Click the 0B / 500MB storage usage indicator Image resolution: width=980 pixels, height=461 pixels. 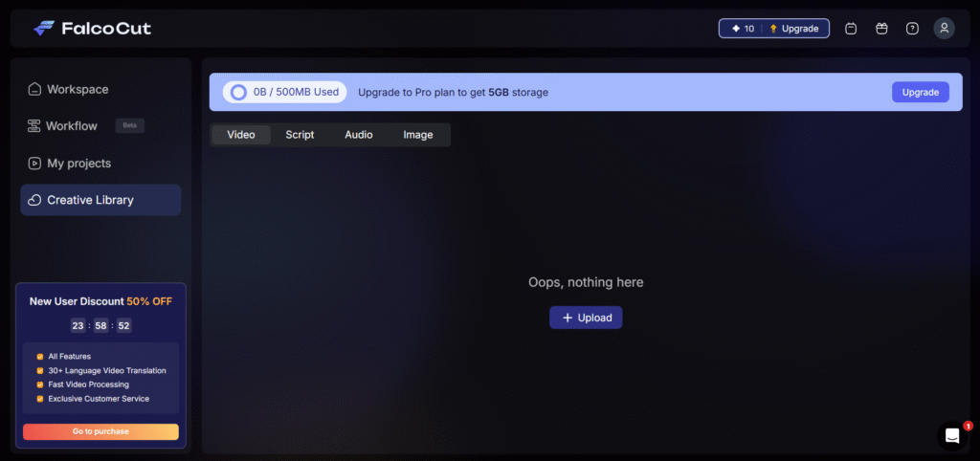pos(284,92)
